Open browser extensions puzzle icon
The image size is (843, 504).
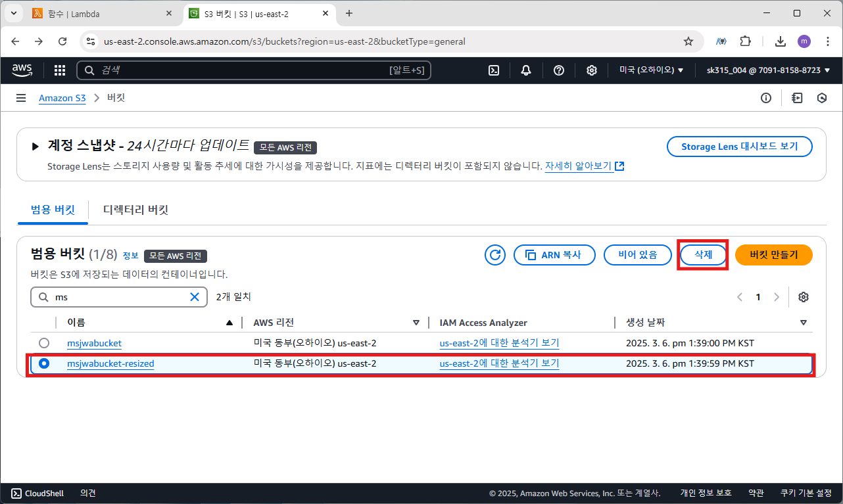coord(745,41)
